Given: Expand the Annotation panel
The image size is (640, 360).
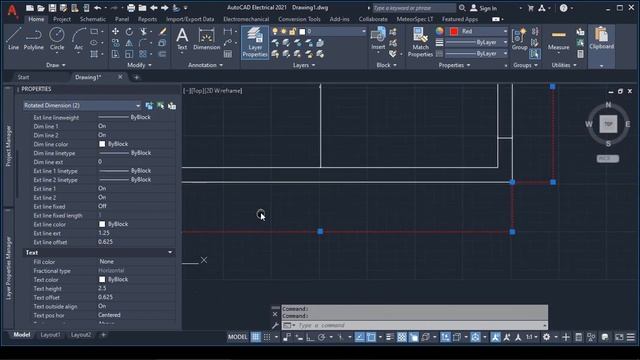Looking at the screenshot, I should pyautogui.click(x=205, y=65).
